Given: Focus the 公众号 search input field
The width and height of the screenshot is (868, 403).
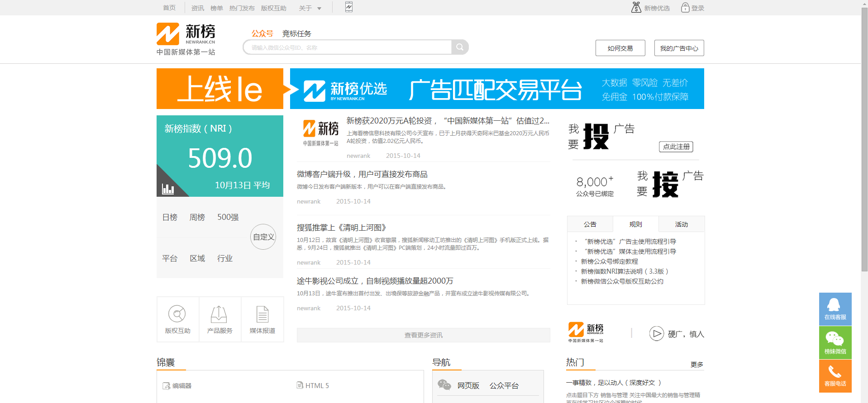Looking at the screenshot, I should [x=348, y=47].
